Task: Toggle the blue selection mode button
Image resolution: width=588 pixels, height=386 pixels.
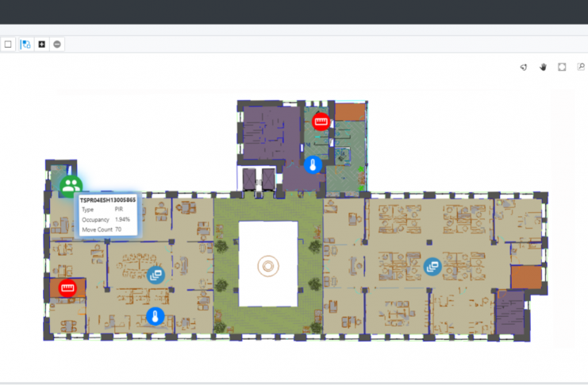Action: point(25,44)
